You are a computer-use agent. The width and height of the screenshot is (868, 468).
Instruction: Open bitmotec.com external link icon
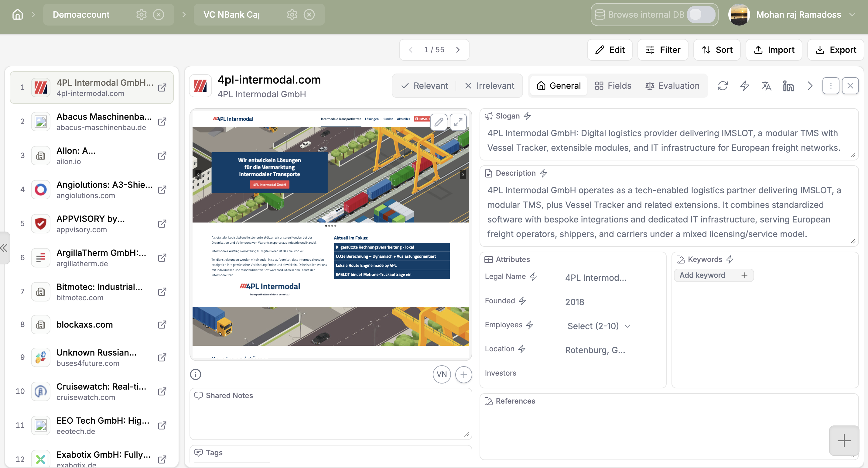162,292
